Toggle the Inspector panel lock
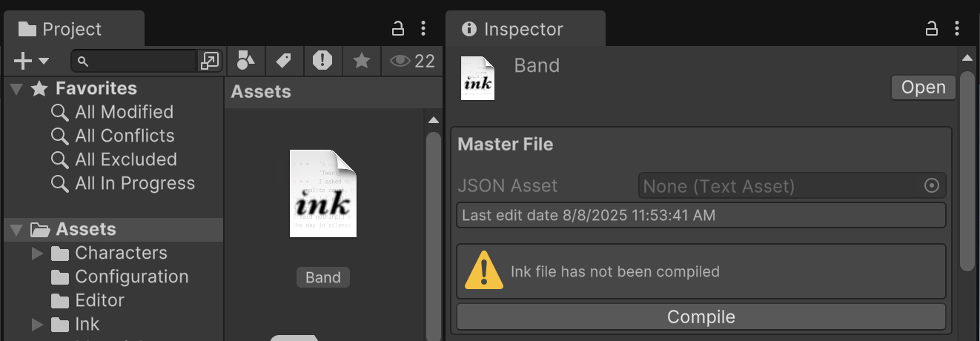The image size is (980, 341). coord(932,29)
